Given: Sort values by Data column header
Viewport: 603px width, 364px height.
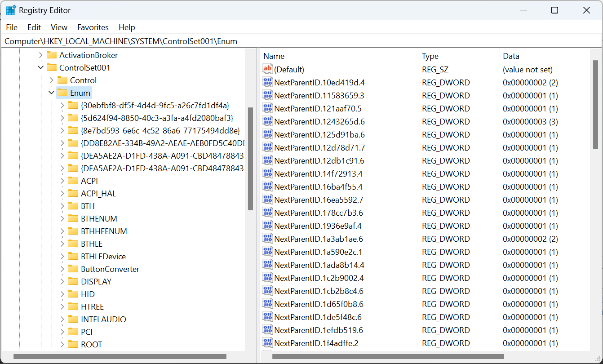Looking at the screenshot, I should (545, 56).
